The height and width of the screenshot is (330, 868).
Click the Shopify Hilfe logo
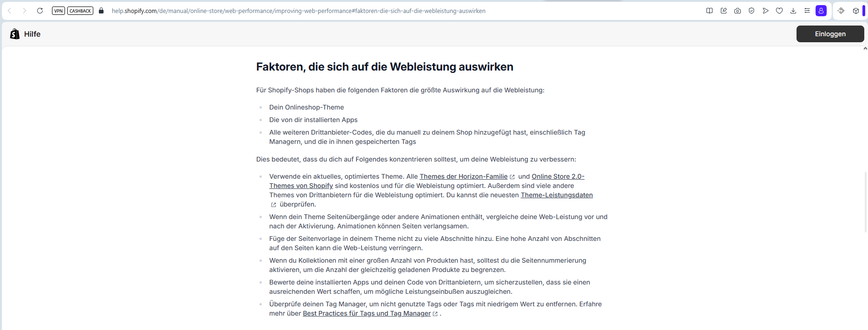point(25,34)
